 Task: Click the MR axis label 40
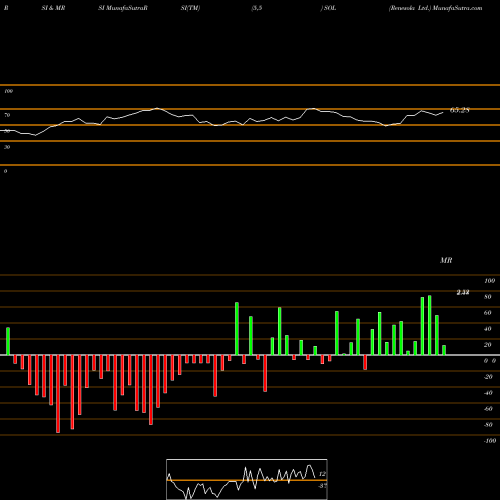tap(488, 329)
